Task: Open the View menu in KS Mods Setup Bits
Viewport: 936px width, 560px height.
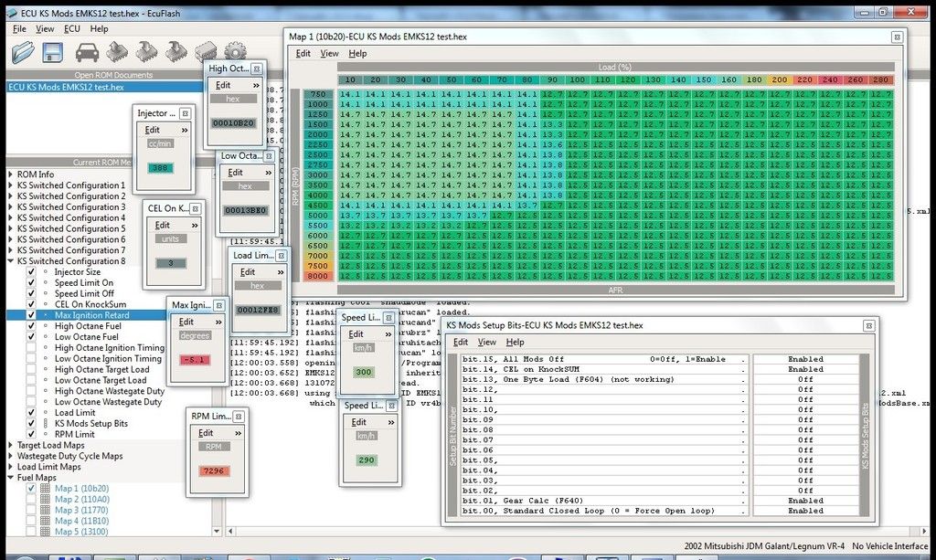Action: pos(487,343)
